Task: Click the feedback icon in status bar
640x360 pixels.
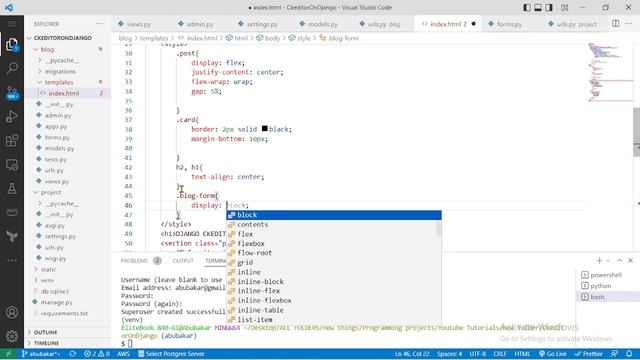Action: [x=614, y=354]
